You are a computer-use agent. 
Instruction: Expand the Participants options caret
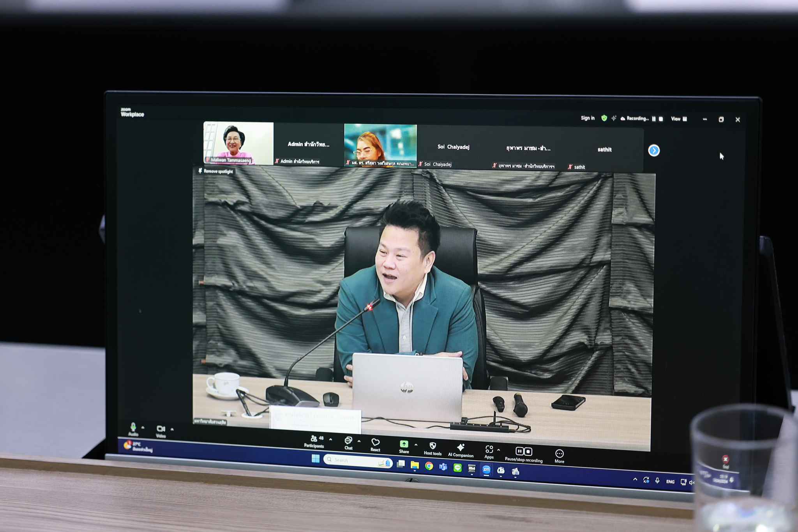pos(330,439)
